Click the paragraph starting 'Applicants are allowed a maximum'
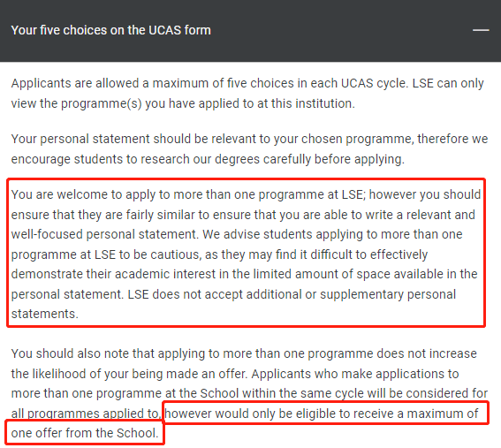501x448 pixels. [247, 94]
